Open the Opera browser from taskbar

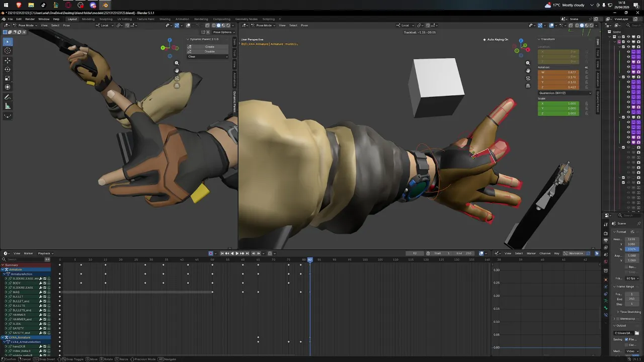point(68,5)
